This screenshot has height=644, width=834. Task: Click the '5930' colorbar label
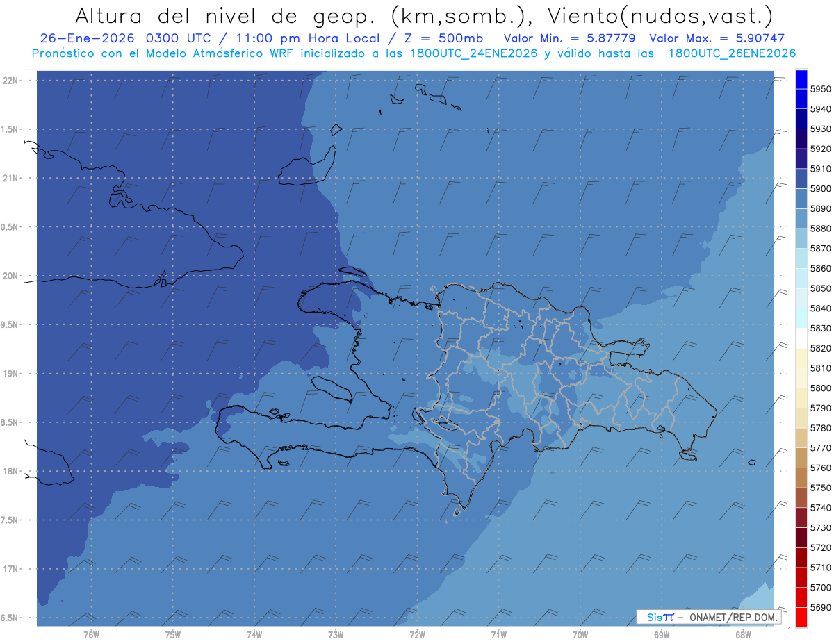point(821,129)
